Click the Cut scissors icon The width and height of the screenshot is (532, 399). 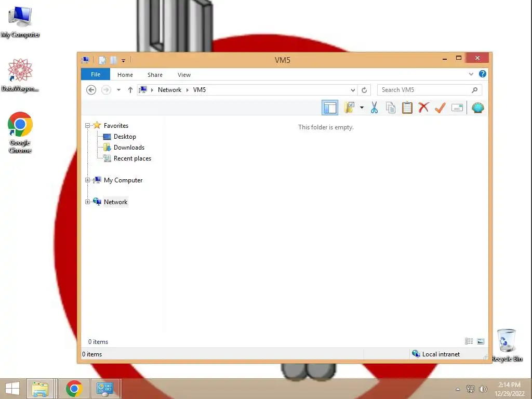click(x=374, y=108)
